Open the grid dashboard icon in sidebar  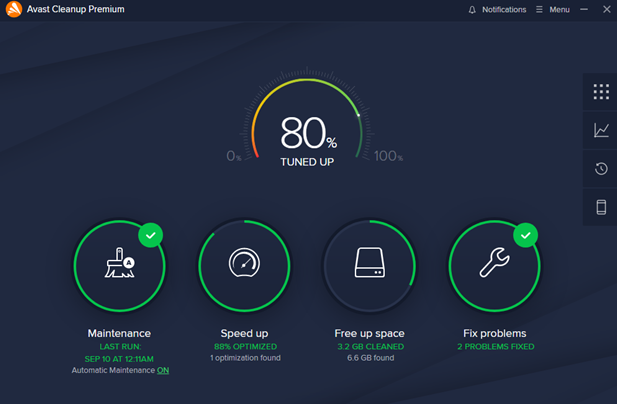(x=601, y=92)
